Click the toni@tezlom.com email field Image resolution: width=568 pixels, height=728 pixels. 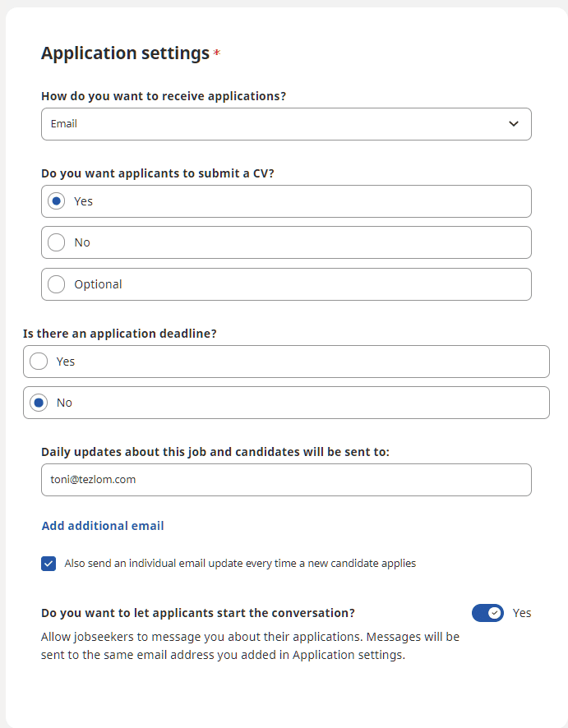tap(286, 480)
